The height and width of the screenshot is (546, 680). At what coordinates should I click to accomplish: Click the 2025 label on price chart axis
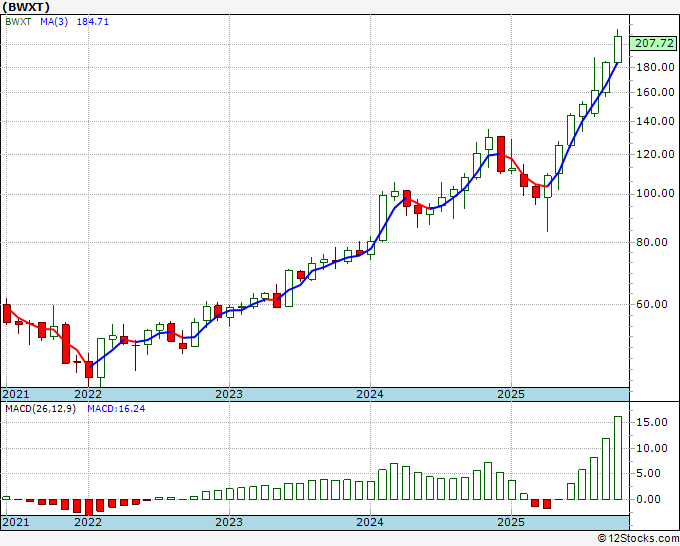click(511, 394)
